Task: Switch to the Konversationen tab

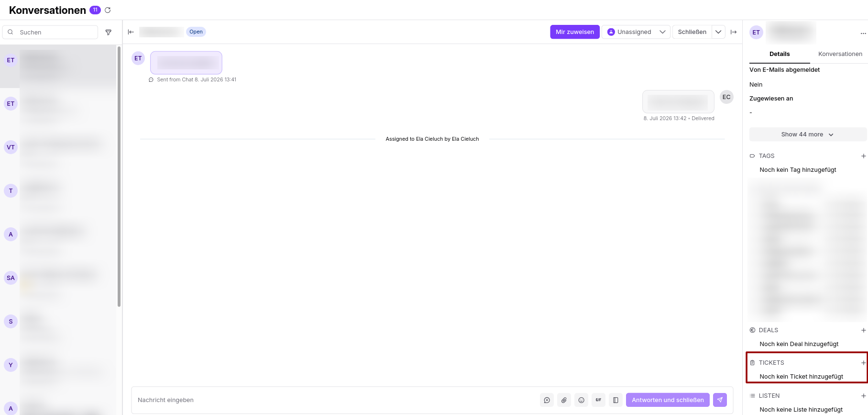Action: click(840, 54)
